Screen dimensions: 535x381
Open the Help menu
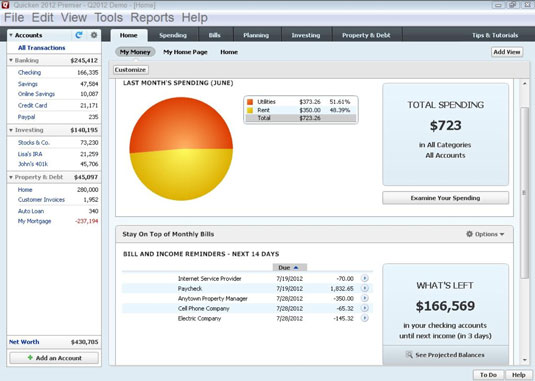pos(194,17)
